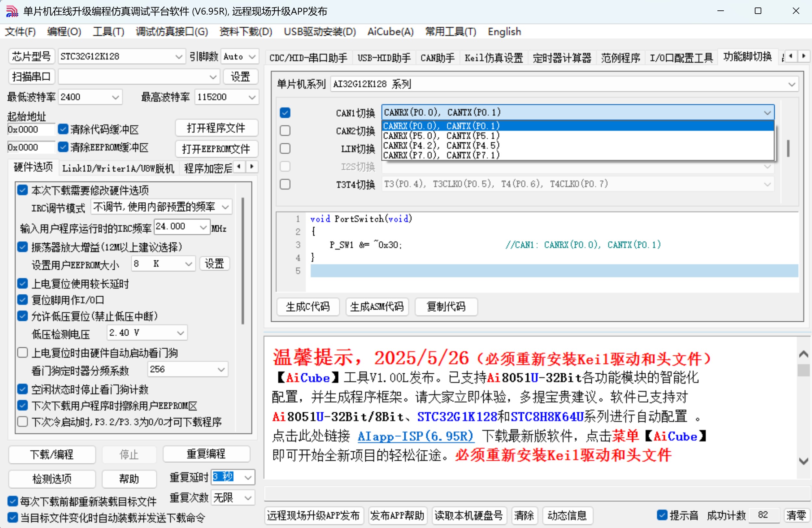Viewport: 812px width, 528px height.
Task: Open the 最高波特率 115200 dropdown
Action: pyautogui.click(x=227, y=97)
